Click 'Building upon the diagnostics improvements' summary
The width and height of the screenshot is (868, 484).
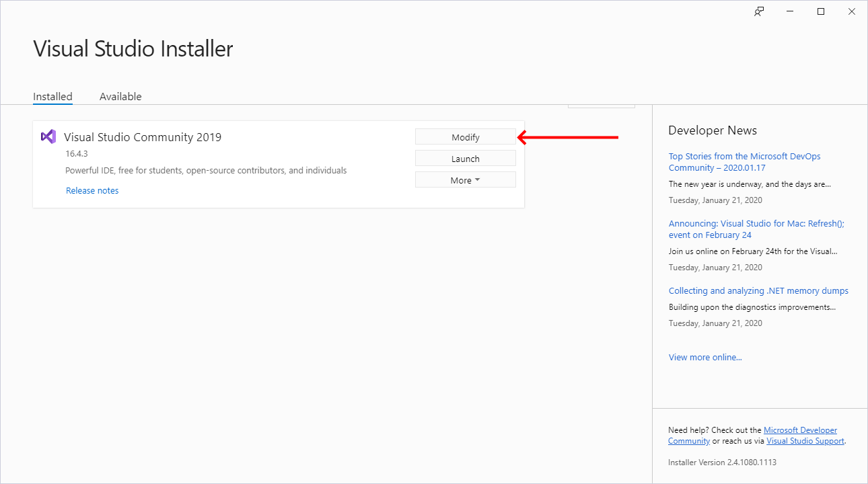pyautogui.click(x=752, y=307)
